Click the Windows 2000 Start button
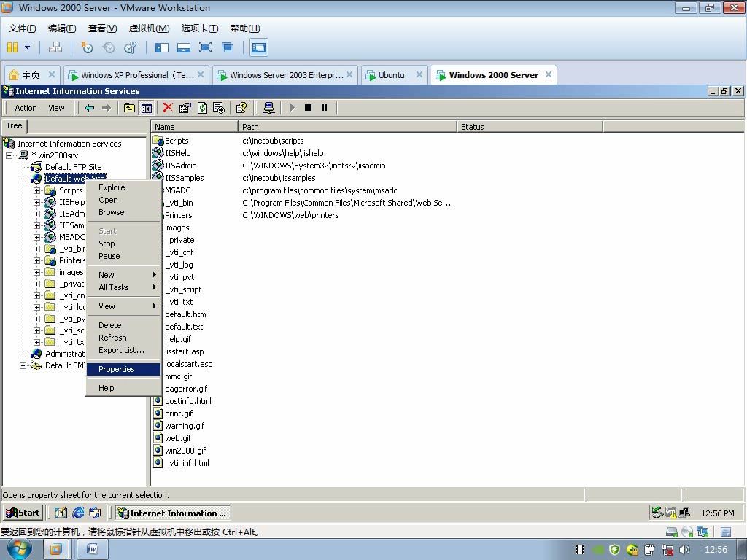Screen dimensions: 747x560 23,513
